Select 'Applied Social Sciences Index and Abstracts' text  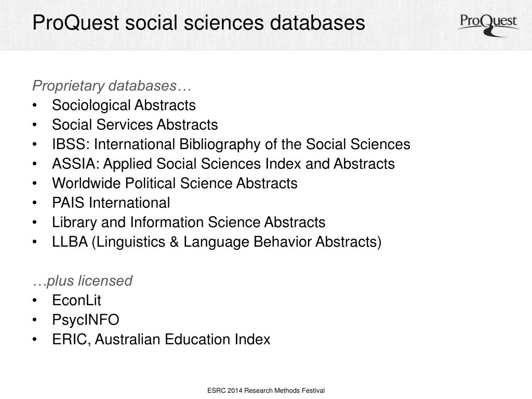[249, 164]
